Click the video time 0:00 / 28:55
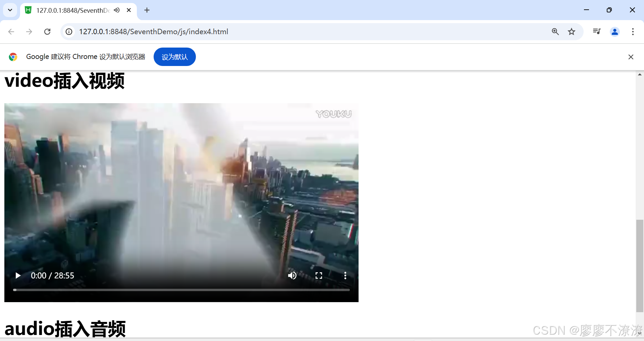Screen dimensions: 644x341 [x=52, y=275]
